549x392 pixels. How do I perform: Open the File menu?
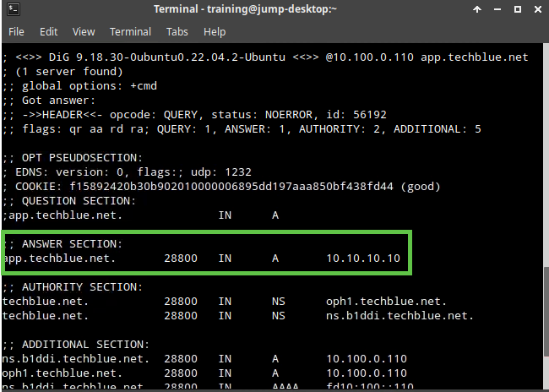coord(18,32)
